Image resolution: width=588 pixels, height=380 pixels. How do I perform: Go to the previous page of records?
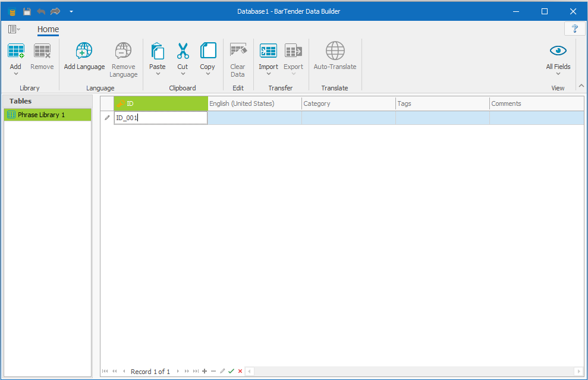(115, 371)
